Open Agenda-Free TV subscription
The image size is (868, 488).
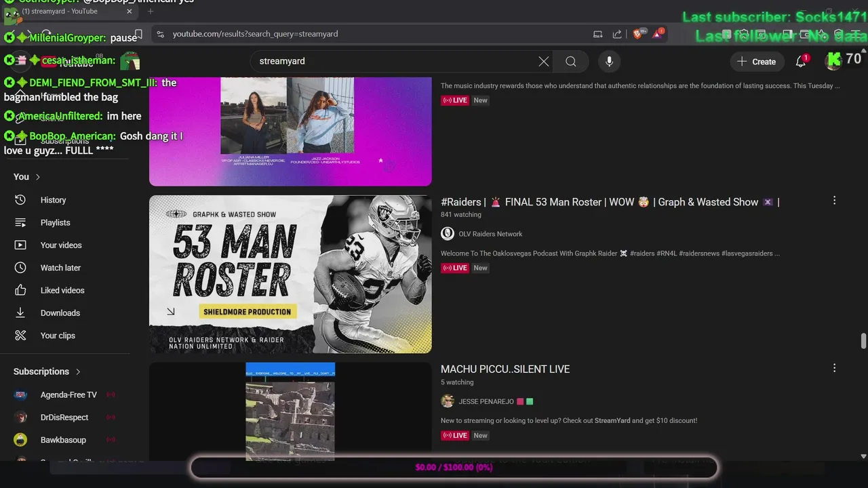(x=68, y=394)
